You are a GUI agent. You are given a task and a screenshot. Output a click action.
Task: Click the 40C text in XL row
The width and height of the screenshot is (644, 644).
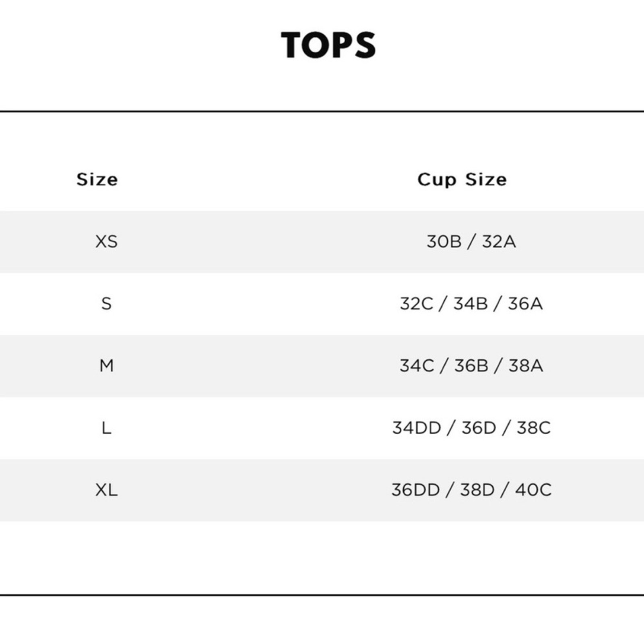(x=533, y=490)
